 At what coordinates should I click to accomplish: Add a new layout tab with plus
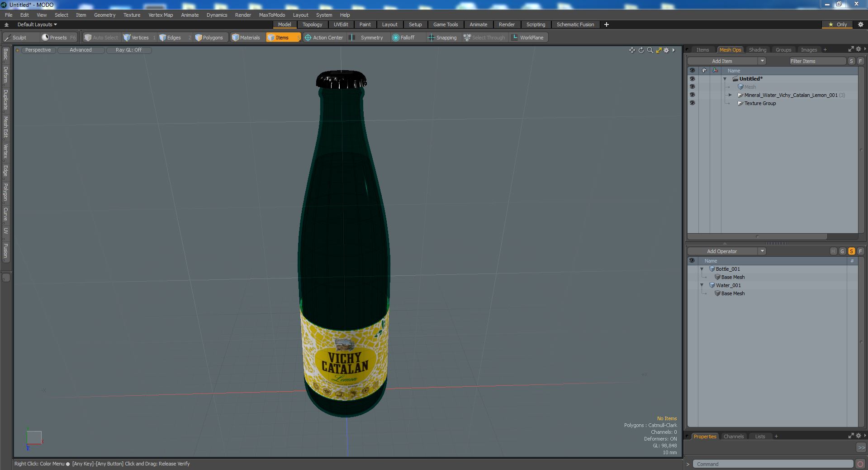pyautogui.click(x=607, y=24)
